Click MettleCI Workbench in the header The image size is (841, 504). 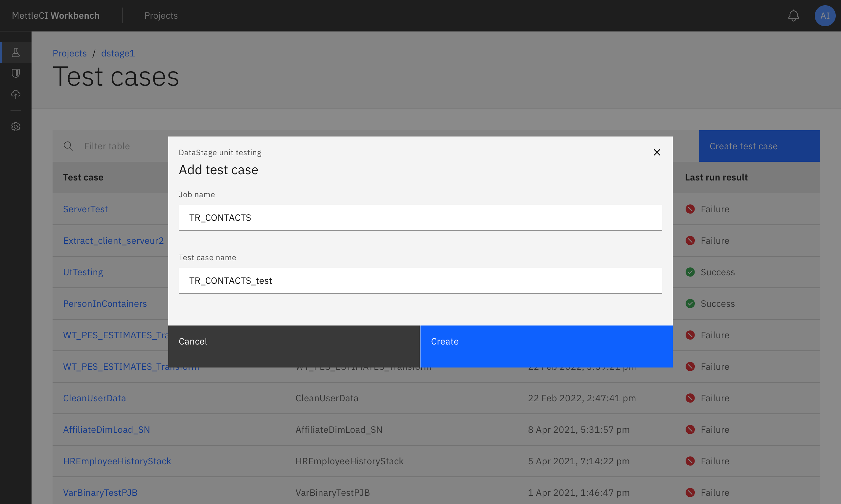click(56, 15)
